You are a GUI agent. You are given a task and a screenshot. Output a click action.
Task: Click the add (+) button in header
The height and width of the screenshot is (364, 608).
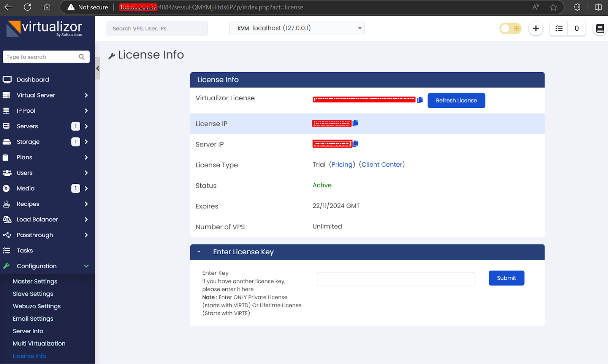[536, 28]
